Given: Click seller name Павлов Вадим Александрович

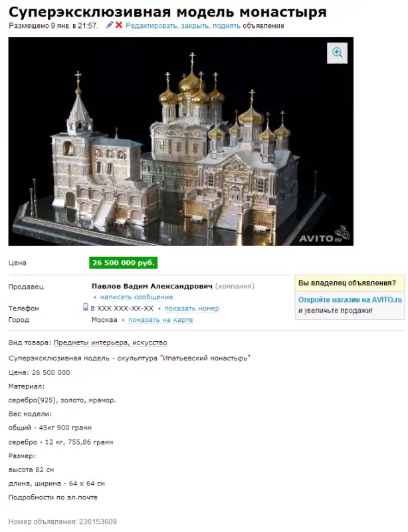Looking at the screenshot, I should (152, 286).
